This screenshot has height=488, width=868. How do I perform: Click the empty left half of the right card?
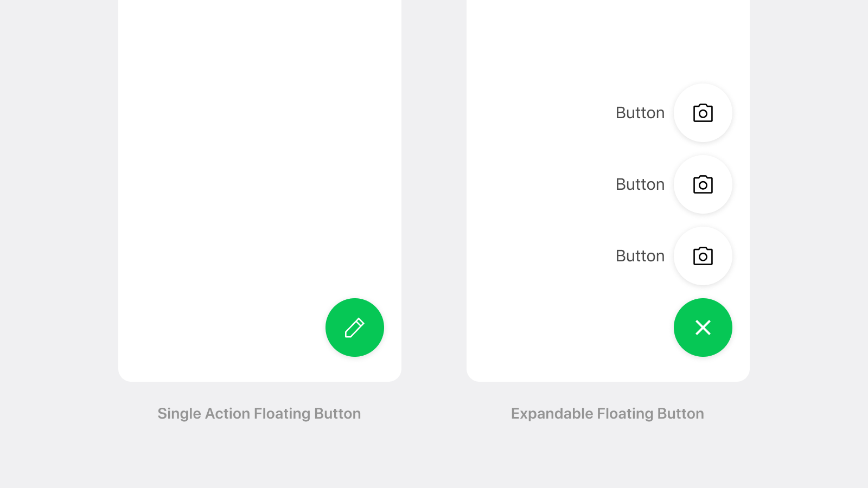[x=537, y=190]
